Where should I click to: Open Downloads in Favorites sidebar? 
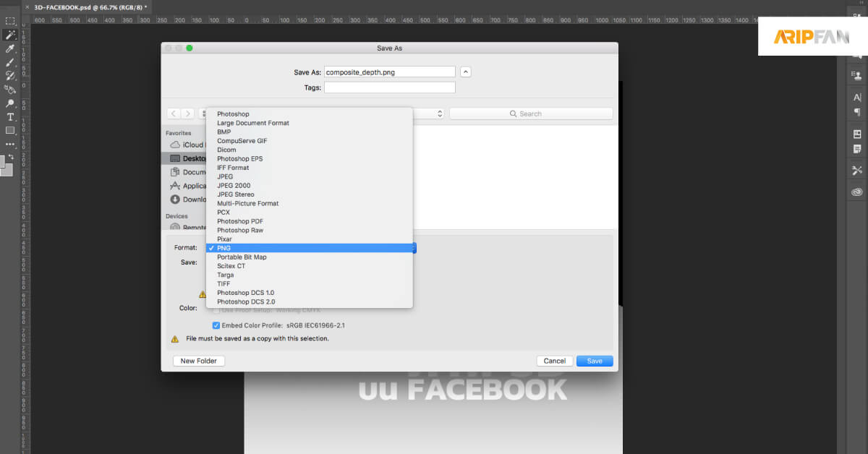[187, 199]
